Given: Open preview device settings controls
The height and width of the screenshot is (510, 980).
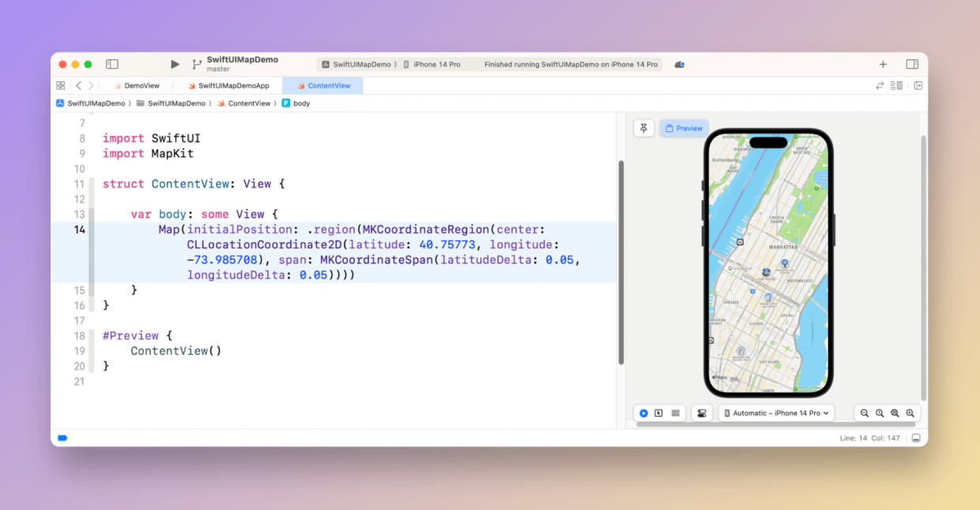Looking at the screenshot, I should coord(701,414).
